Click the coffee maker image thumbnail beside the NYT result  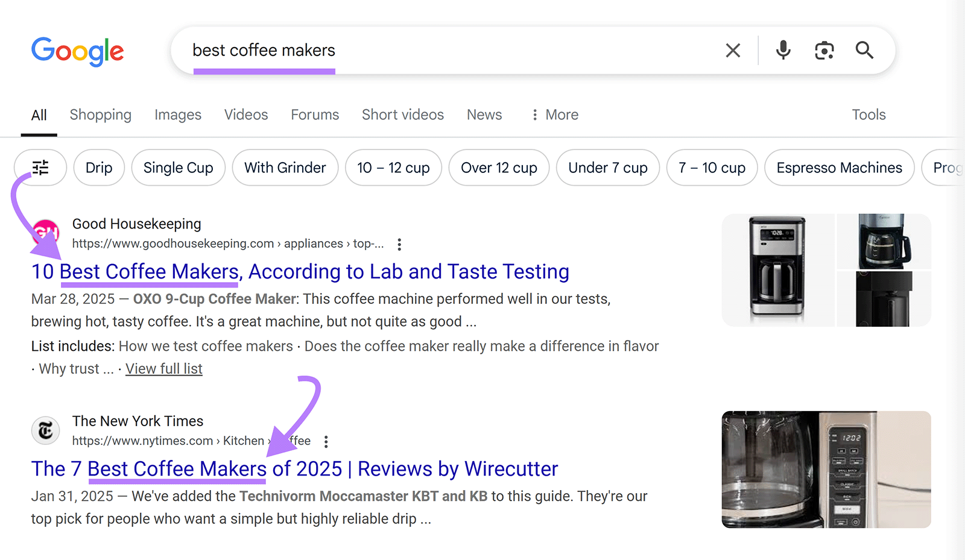coord(826,471)
